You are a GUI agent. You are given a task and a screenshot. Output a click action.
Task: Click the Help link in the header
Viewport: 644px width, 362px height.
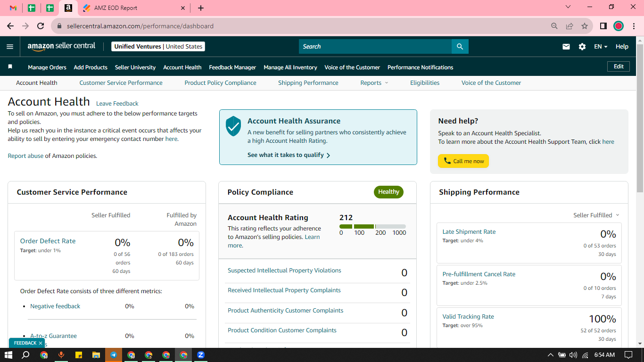(x=622, y=47)
